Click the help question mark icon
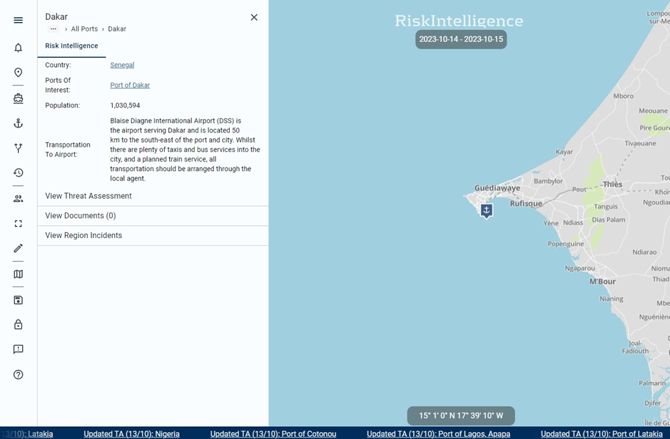The image size is (670, 439). [x=18, y=375]
